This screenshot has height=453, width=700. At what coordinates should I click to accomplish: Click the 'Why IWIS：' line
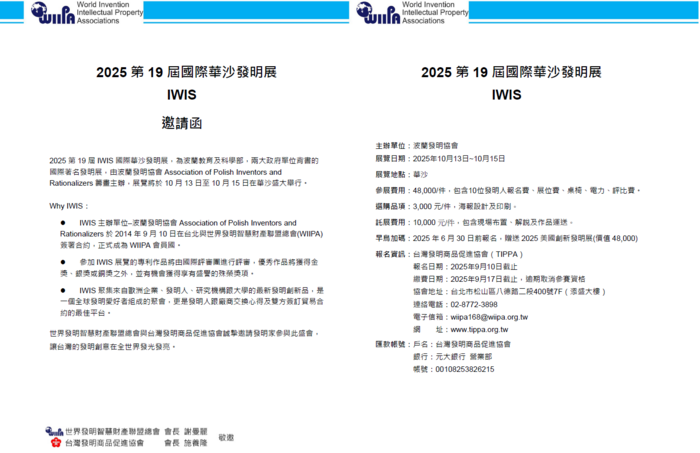69,206
